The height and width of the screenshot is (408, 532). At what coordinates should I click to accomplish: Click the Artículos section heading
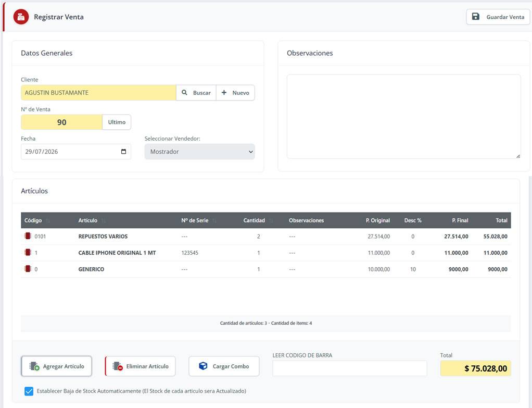tap(34, 191)
